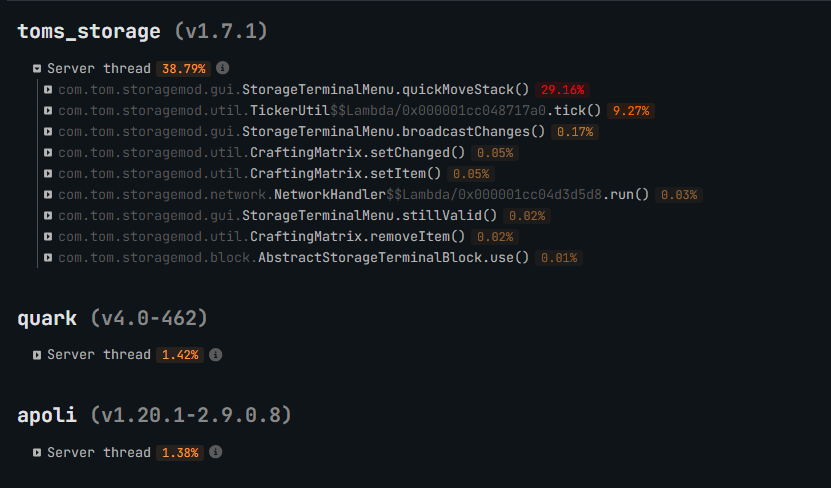Expand arrow beside AbstractStorageTerminalBlock.use() call
The image size is (831, 488).
click(48, 258)
